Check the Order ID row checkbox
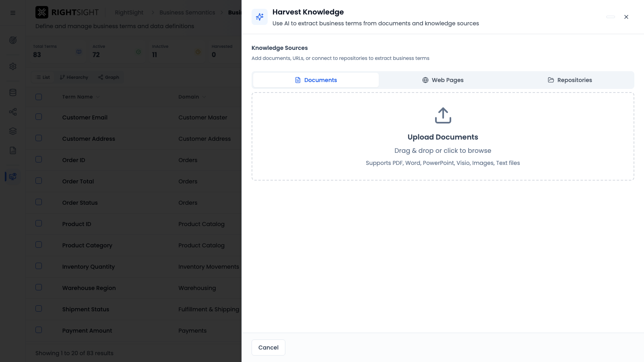The width and height of the screenshot is (644, 362). click(x=39, y=159)
